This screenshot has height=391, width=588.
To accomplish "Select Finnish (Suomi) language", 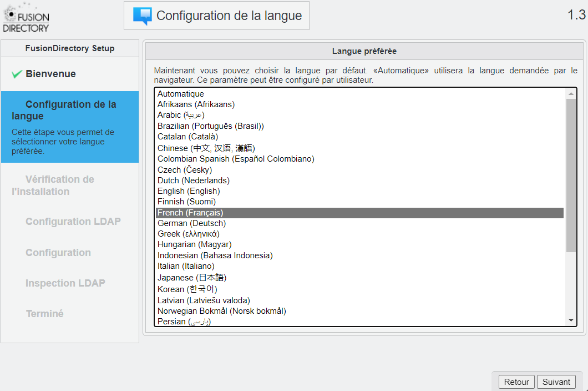I will [x=359, y=202].
